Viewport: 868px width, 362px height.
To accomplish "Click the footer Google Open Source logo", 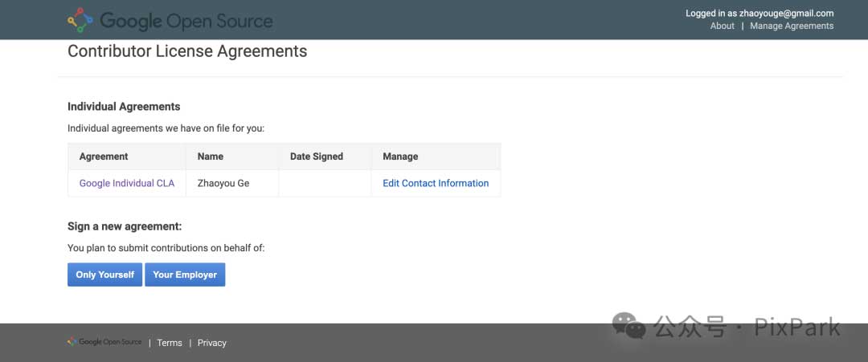I will coord(104,342).
